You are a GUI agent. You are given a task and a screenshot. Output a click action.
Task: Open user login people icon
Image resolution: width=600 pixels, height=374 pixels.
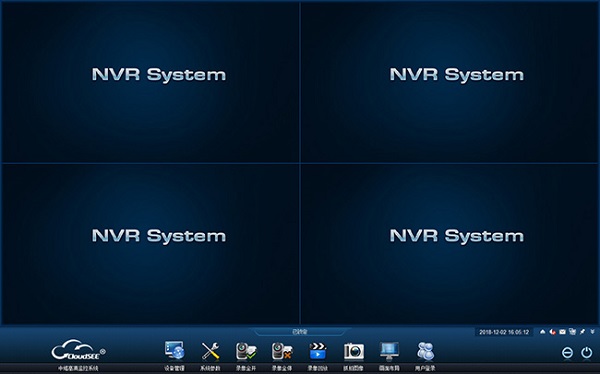(x=425, y=351)
